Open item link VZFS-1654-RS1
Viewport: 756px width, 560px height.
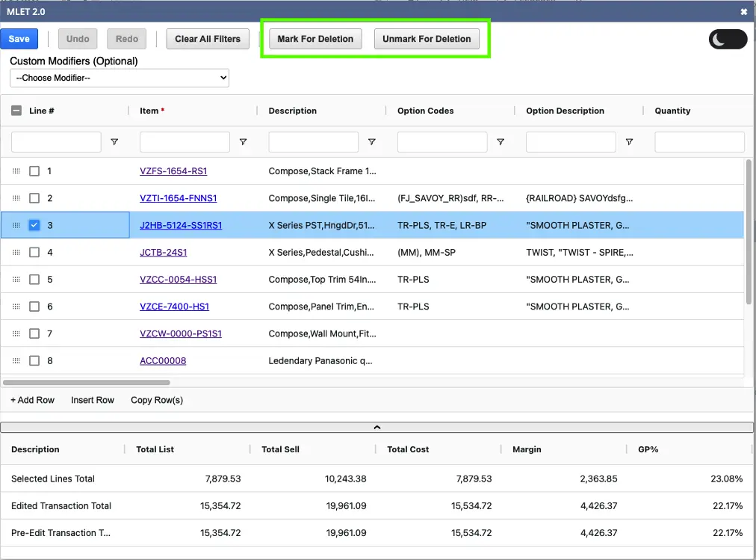[x=173, y=171]
